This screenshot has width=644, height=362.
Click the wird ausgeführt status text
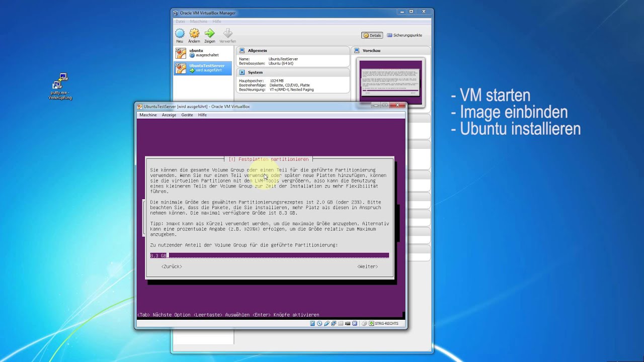[x=208, y=70]
